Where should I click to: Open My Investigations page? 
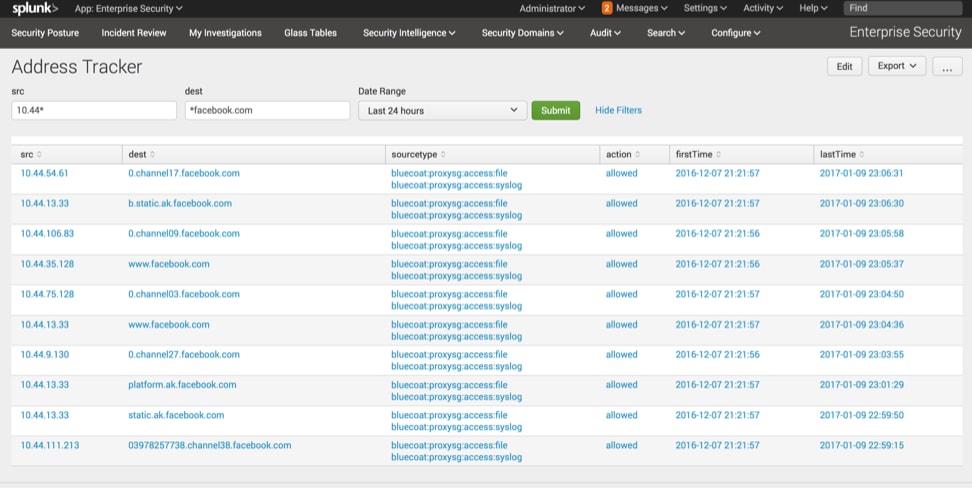(226, 33)
